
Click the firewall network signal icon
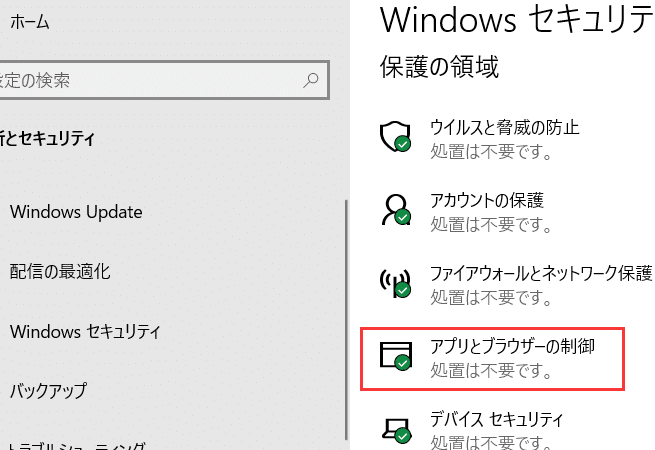[395, 282]
